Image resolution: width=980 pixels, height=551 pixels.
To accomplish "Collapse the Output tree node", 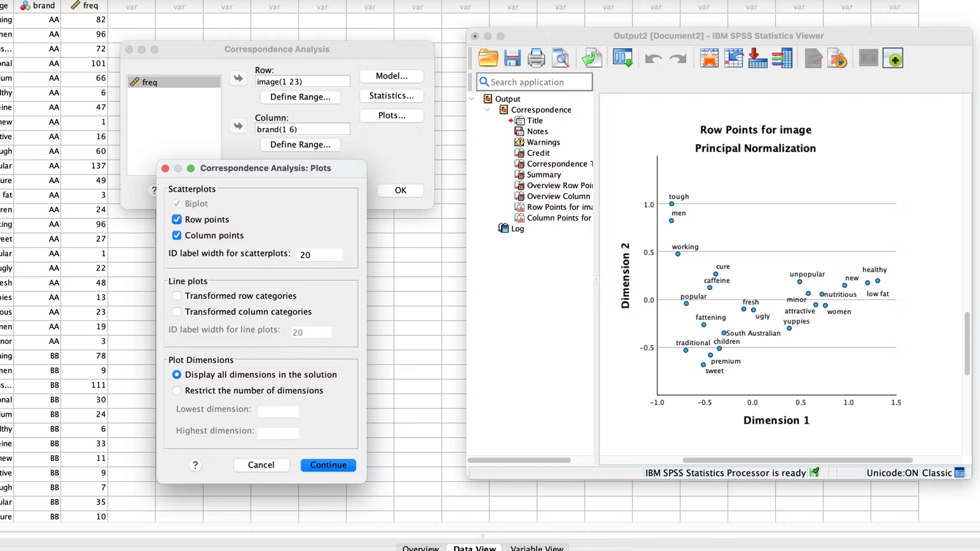I will click(472, 99).
